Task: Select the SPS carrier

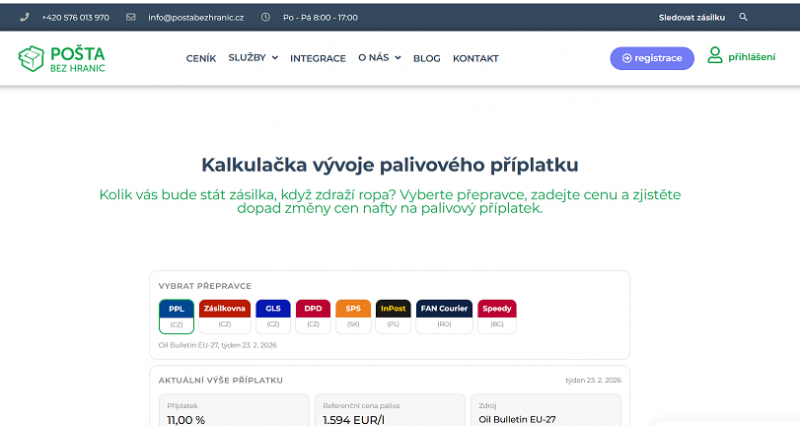Action: tap(353, 316)
